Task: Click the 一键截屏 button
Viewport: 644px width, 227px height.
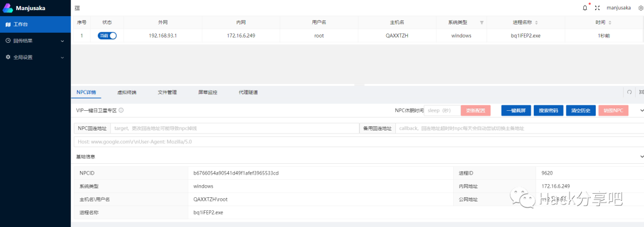Action: pos(516,110)
